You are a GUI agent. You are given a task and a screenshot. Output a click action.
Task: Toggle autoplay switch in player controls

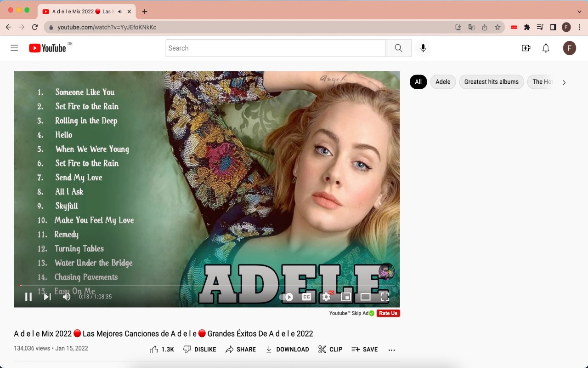287,297
